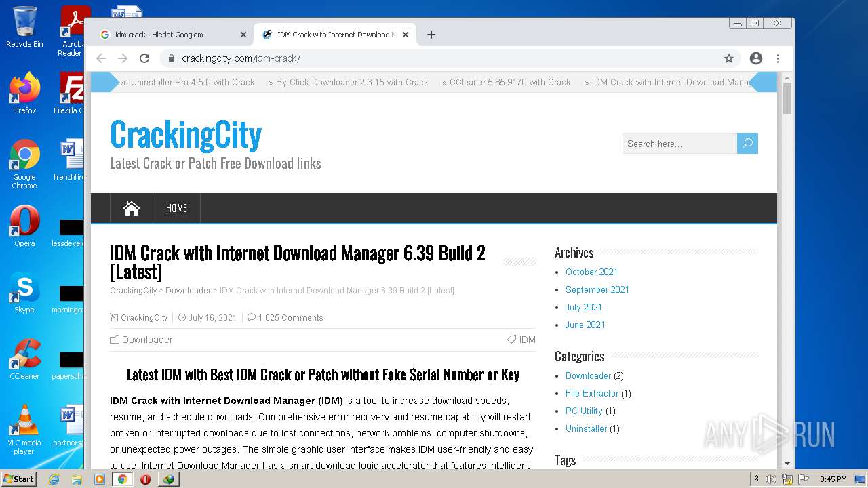
Task: Click the IDM tag link
Action: coord(527,340)
